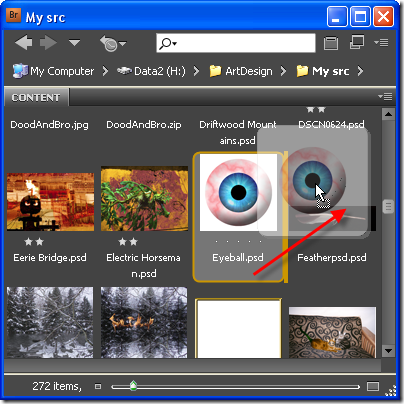404x404 pixels.
Task: Click the thumbnail size slider handle
Action: pyautogui.click(x=133, y=386)
